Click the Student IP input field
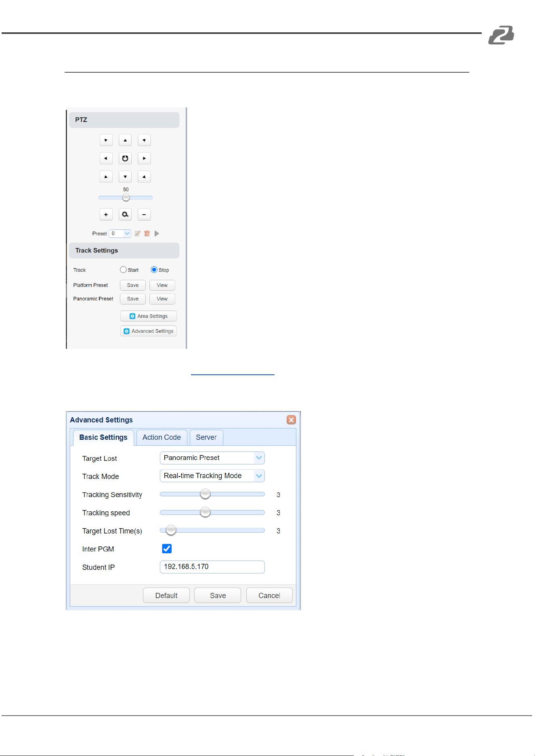535x756 pixels. [212, 567]
